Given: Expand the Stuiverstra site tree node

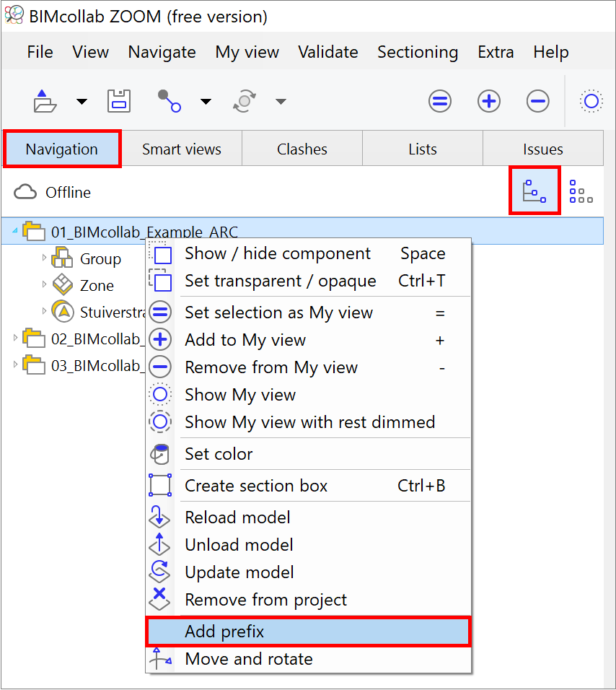Looking at the screenshot, I should coord(44,311).
